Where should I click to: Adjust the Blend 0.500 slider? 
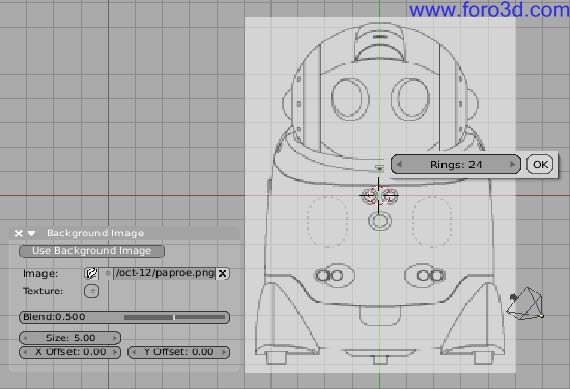124,317
